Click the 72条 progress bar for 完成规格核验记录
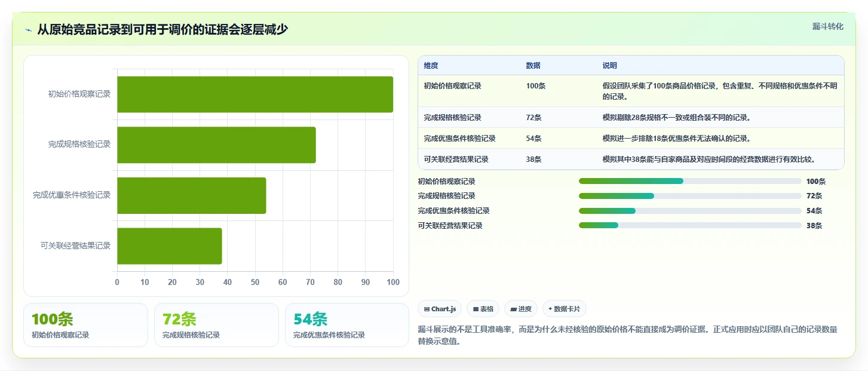 [690, 196]
